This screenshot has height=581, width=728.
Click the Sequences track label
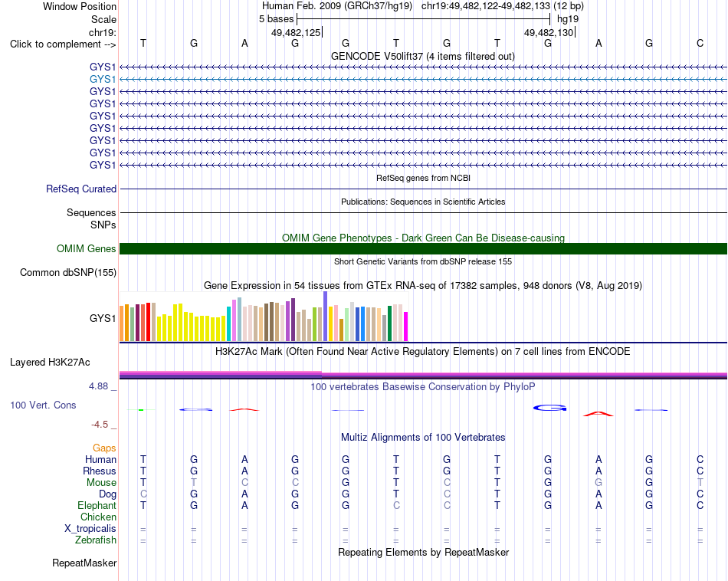(x=91, y=213)
